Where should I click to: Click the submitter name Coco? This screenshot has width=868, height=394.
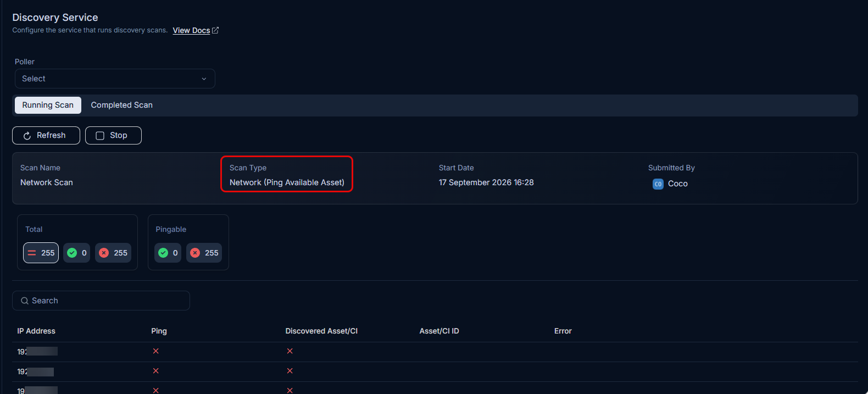(678, 184)
